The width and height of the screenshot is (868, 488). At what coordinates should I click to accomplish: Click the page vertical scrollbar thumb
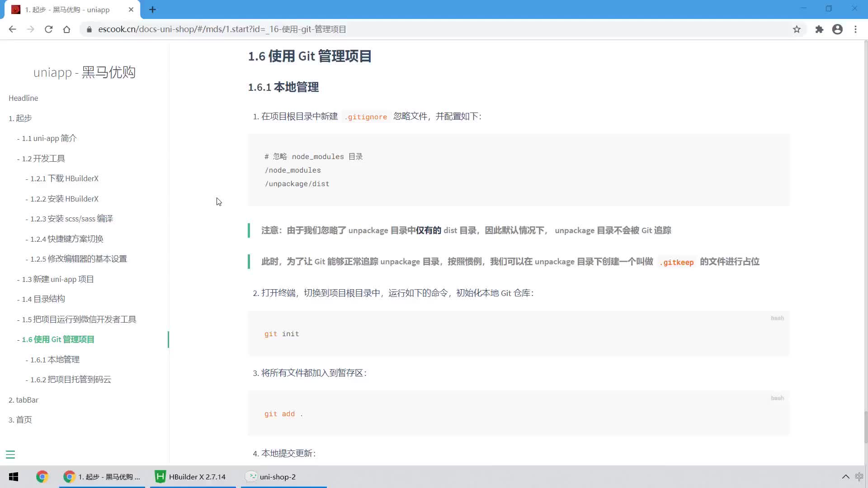[866, 427]
